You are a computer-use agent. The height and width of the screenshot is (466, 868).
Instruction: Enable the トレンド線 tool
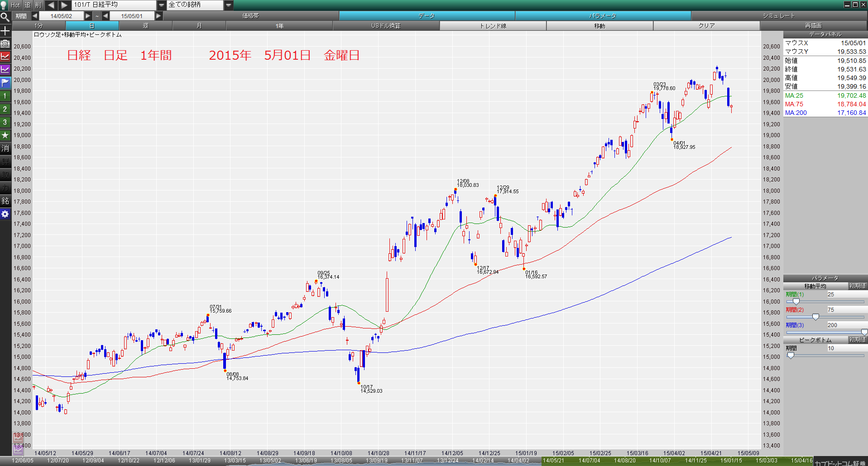click(493, 26)
